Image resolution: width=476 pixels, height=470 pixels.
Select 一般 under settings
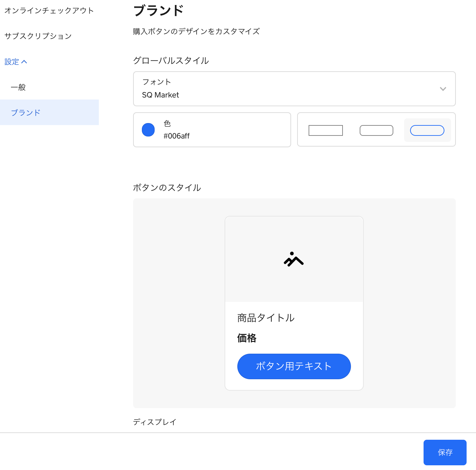click(18, 87)
